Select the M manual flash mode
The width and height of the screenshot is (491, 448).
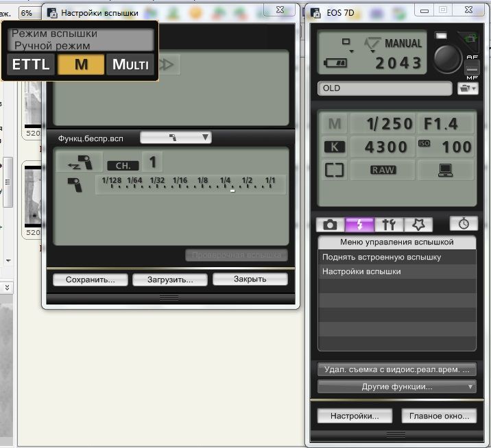(81, 64)
